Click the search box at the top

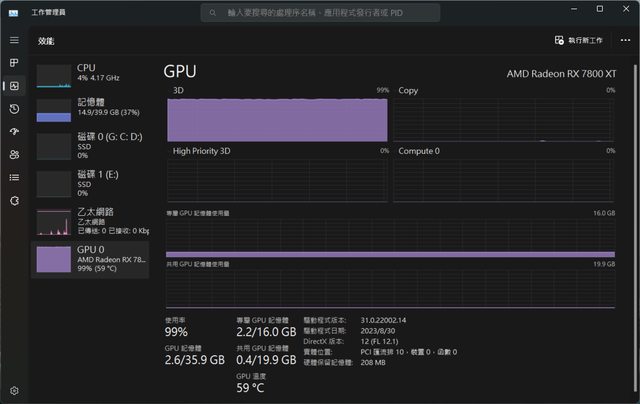tap(320, 13)
